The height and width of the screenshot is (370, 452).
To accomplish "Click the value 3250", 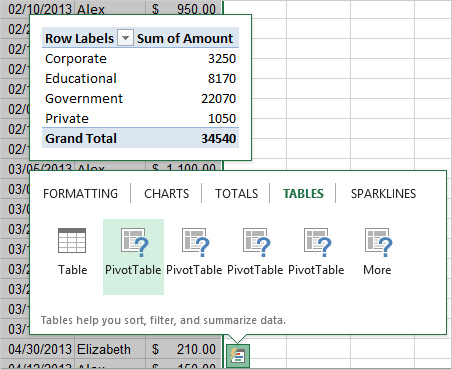I will point(222,59).
